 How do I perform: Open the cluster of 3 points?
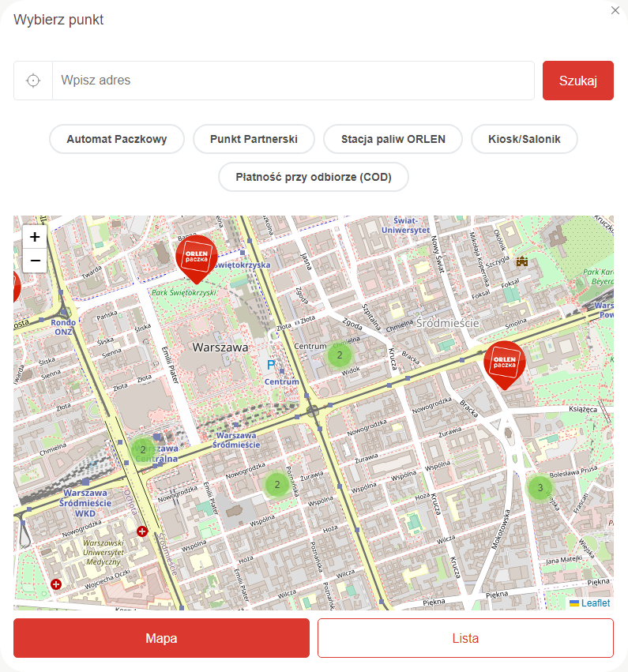pyautogui.click(x=540, y=487)
